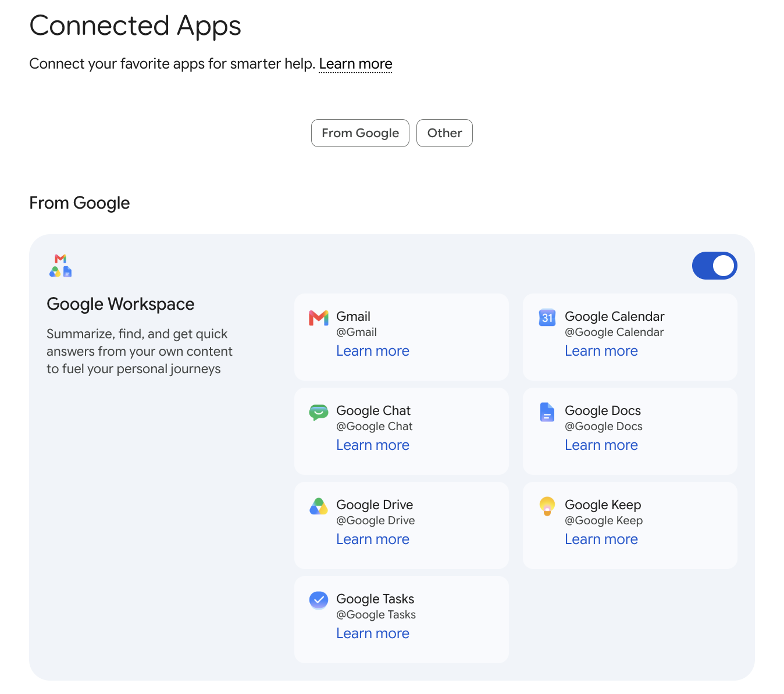Click the Google Calendar app name
784x694 pixels.
click(x=615, y=316)
